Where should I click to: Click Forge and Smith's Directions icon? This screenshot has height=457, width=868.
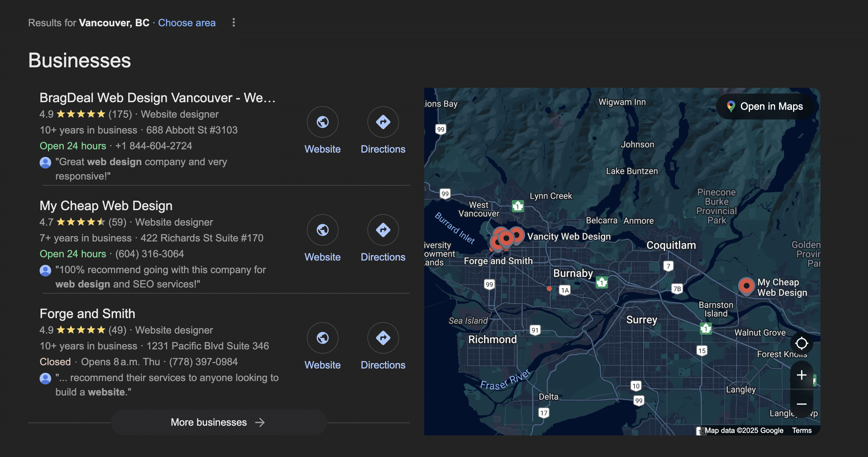pos(383,338)
